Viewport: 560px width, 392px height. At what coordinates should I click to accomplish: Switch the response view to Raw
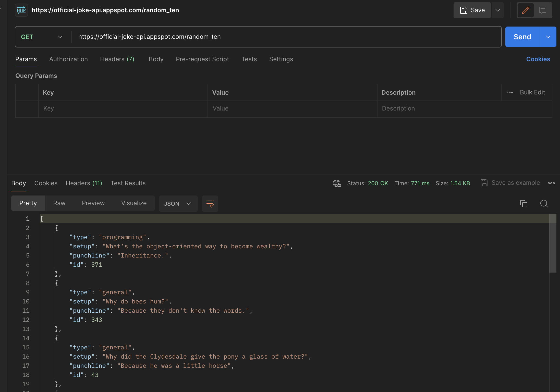[59, 203]
